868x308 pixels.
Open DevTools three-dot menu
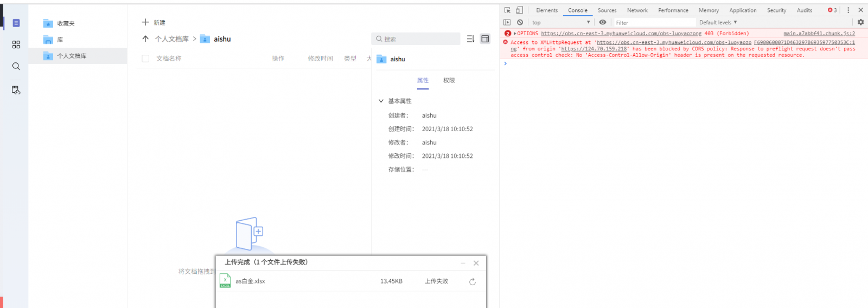[x=848, y=10]
